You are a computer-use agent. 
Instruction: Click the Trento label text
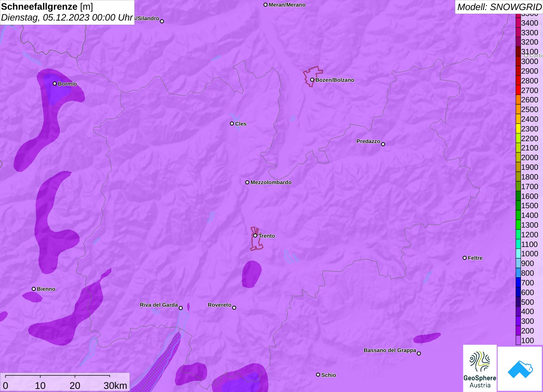click(x=267, y=236)
